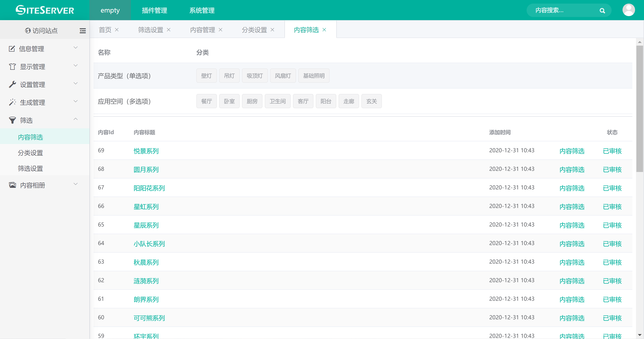
Task: Click the search magnifier icon
Action: (602, 11)
